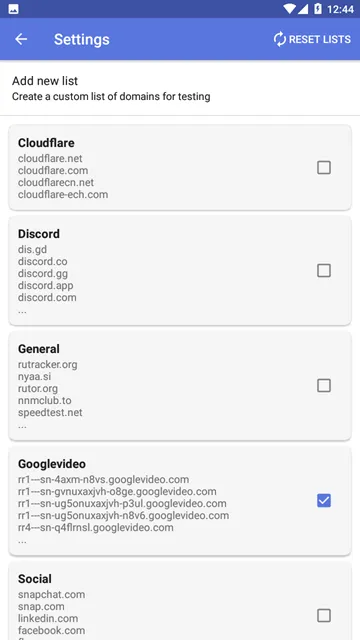Open the Cloudflare list card

[180, 168]
